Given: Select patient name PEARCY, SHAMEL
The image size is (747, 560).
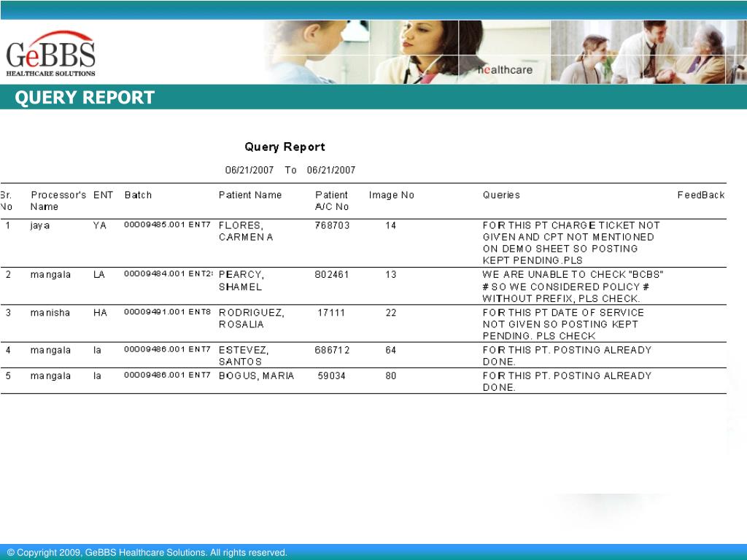Looking at the screenshot, I should 241,281.
